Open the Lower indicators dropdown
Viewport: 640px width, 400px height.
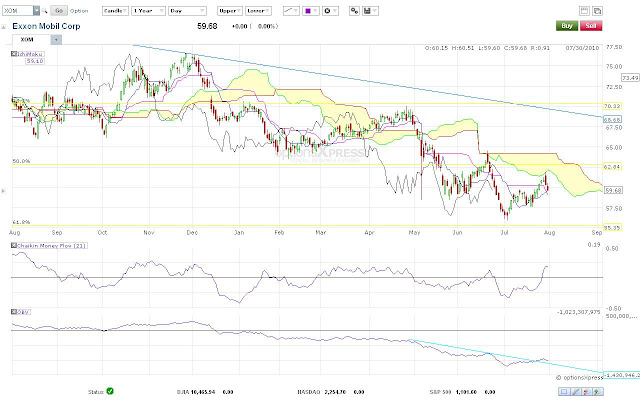click(x=258, y=11)
